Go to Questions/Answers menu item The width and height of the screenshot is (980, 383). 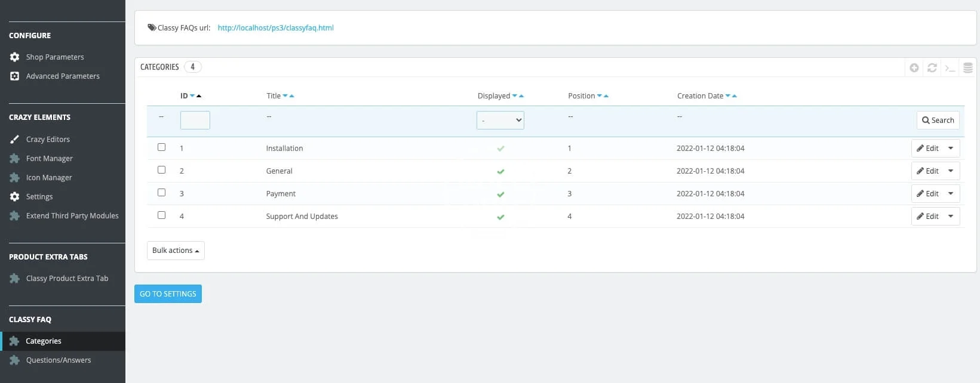[59, 360]
